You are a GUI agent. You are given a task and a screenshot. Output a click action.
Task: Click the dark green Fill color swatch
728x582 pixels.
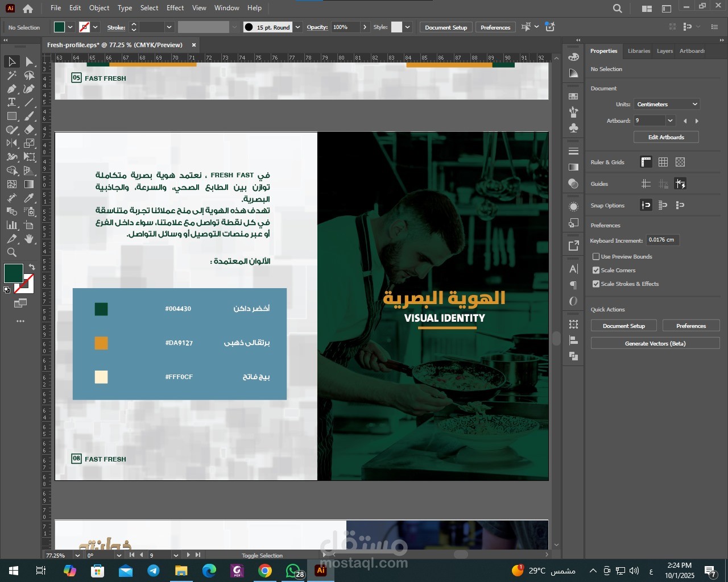click(14, 273)
